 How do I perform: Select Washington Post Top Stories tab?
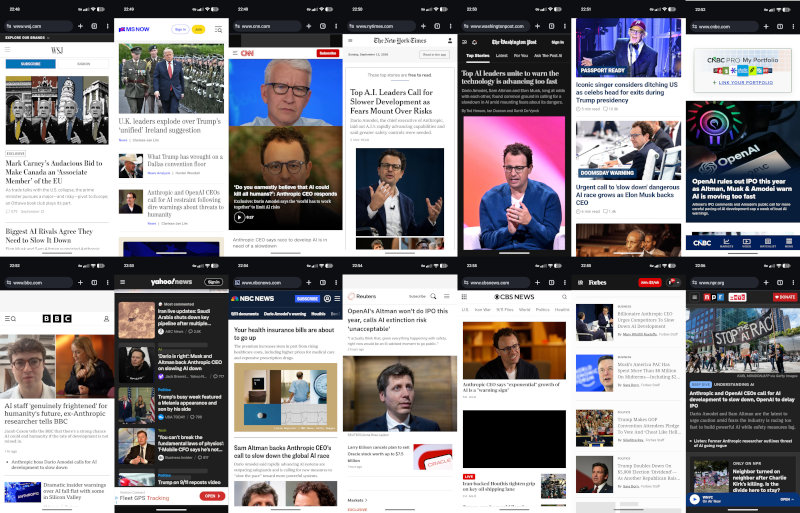[x=478, y=56]
